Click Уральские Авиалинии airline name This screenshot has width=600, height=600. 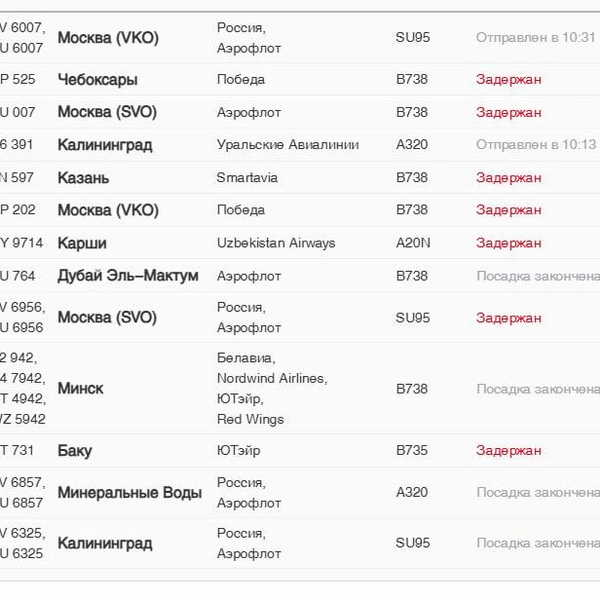287,145
